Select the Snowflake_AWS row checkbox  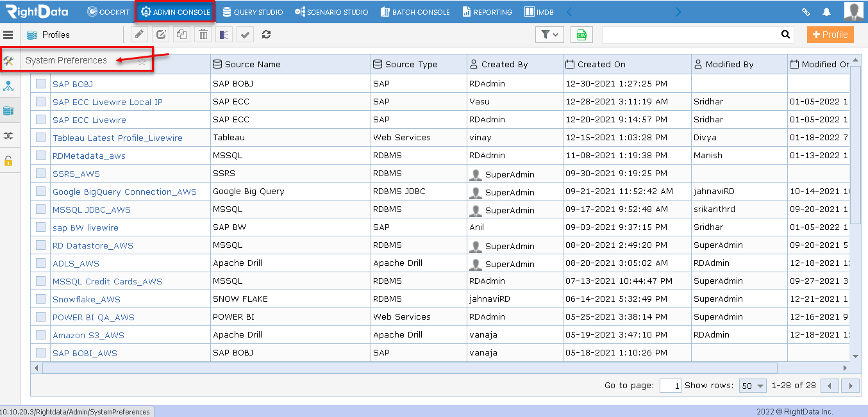click(41, 299)
